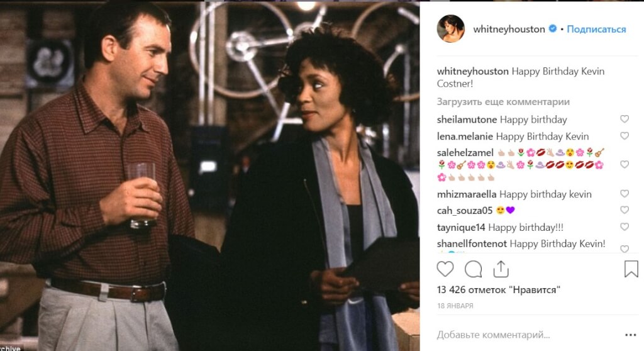
Task: Like mhizmaraella's comment
Action: point(625,194)
